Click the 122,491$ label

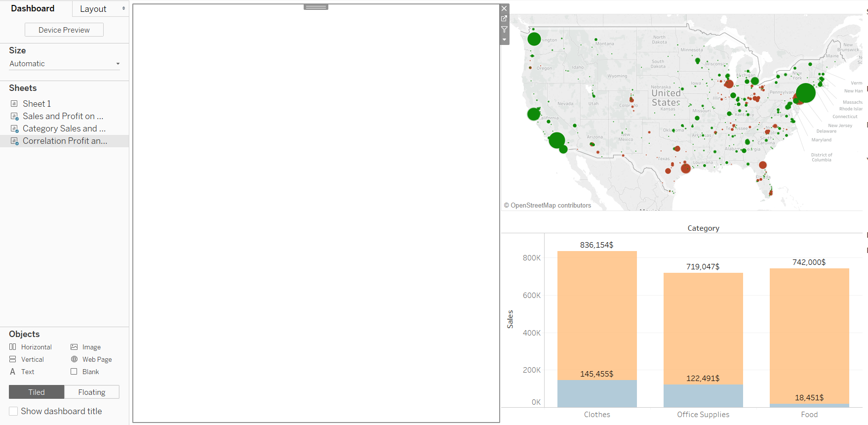pos(703,378)
